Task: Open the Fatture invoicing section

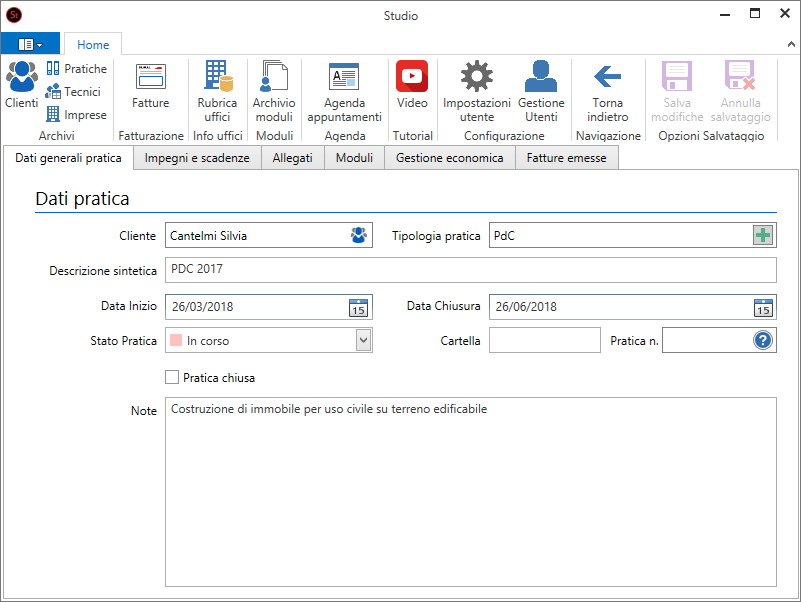Action: point(151,85)
